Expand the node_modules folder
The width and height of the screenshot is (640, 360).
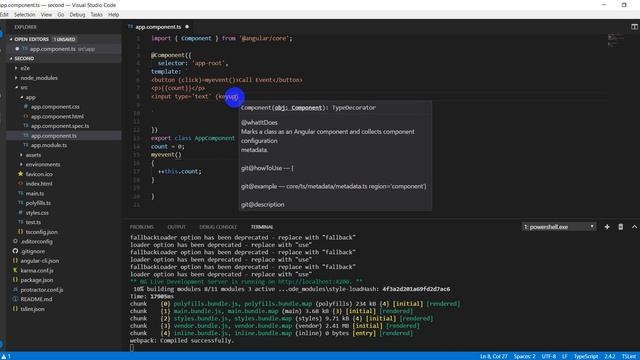point(39,78)
